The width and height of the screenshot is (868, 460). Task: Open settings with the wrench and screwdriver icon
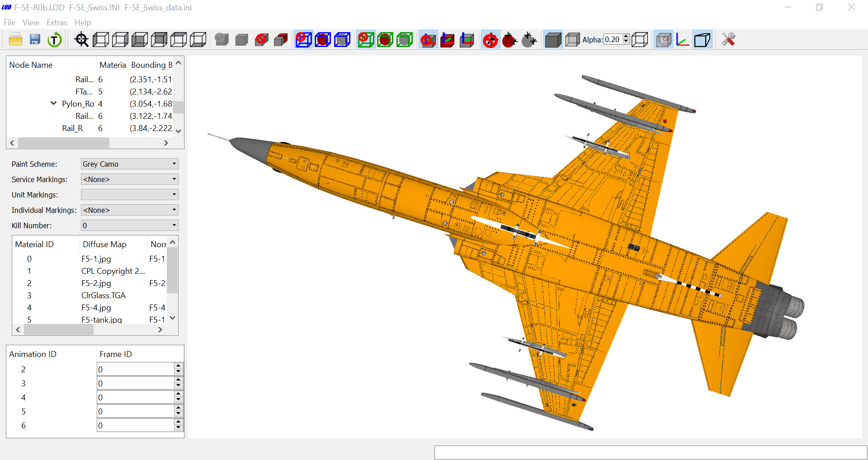tap(728, 40)
